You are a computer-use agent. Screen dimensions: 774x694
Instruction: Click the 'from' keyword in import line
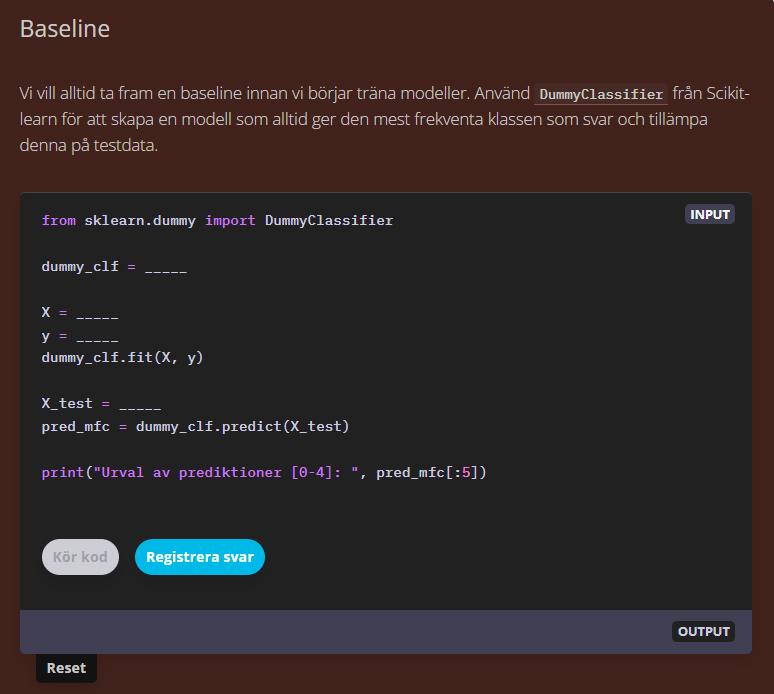pos(58,220)
